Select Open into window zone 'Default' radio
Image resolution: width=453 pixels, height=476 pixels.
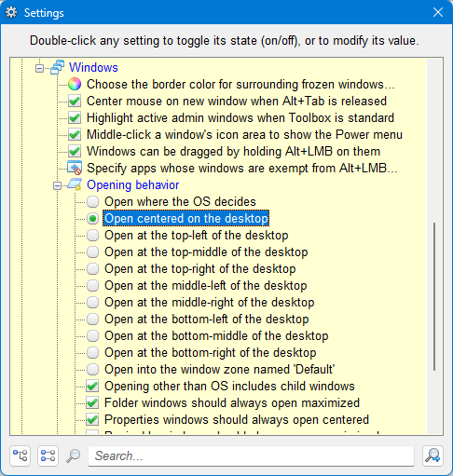(x=92, y=370)
